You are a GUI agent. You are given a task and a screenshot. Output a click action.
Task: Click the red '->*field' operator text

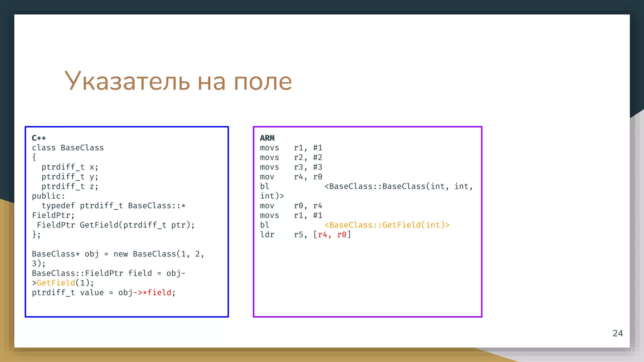point(152,293)
